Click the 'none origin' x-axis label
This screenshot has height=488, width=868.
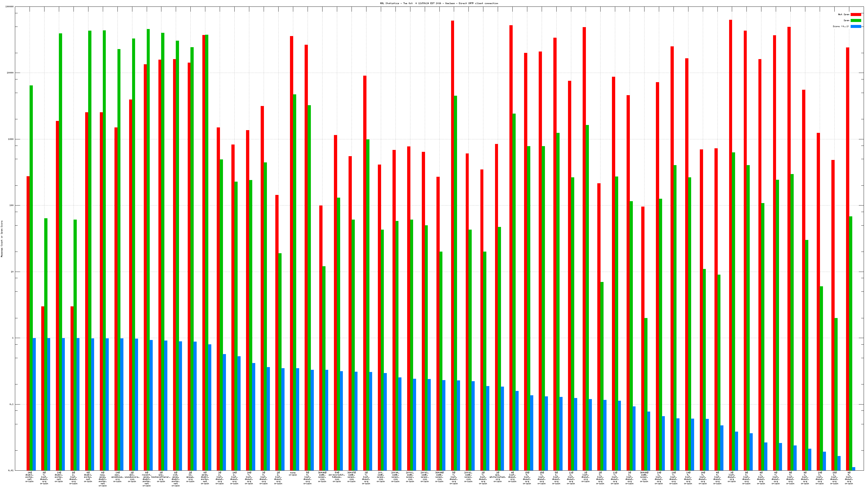coord(292,474)
